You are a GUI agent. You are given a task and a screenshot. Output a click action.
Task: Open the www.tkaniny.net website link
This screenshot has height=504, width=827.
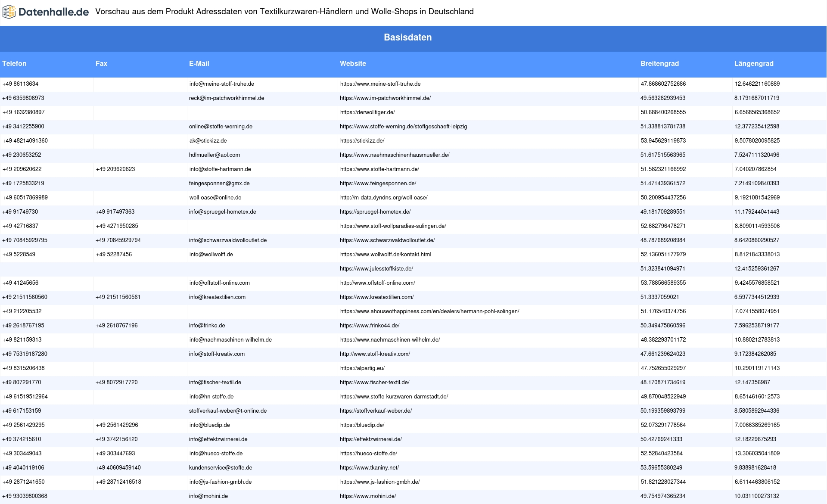click(369, 468)
